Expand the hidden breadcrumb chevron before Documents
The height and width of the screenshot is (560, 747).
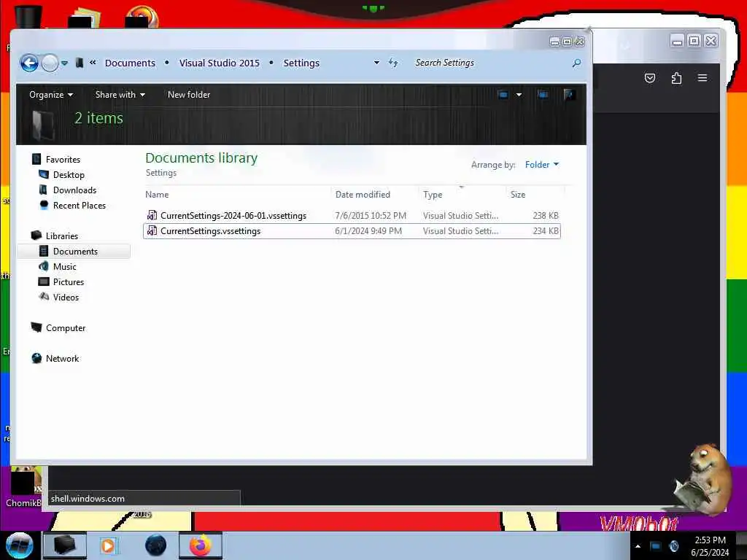point(93,63)
